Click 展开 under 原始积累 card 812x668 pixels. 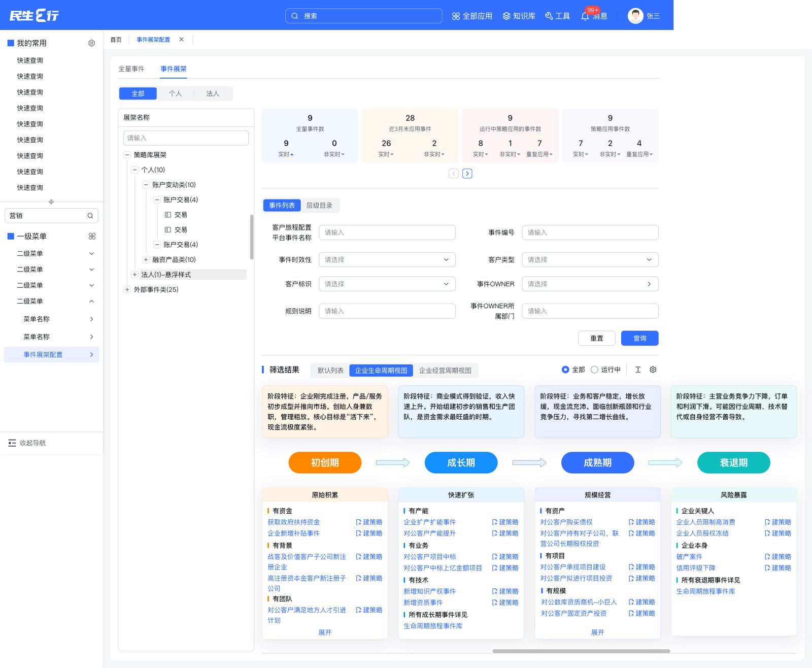point(325,632)
